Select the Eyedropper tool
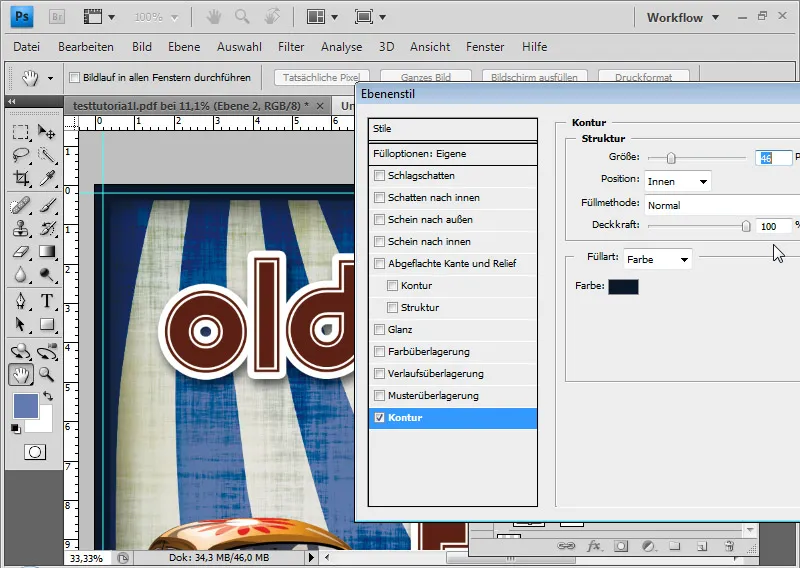Viewport: 800px width, 568px height. click(x=46, y=178)
